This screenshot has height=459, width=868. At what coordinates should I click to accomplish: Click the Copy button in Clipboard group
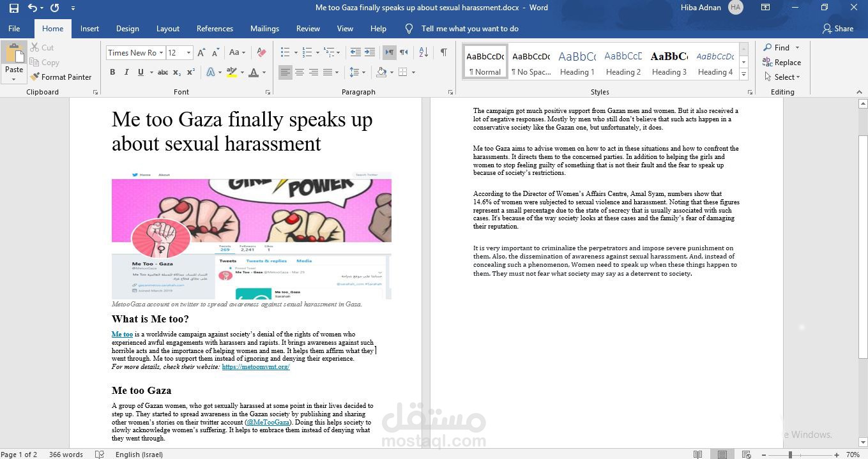(44, 63)
